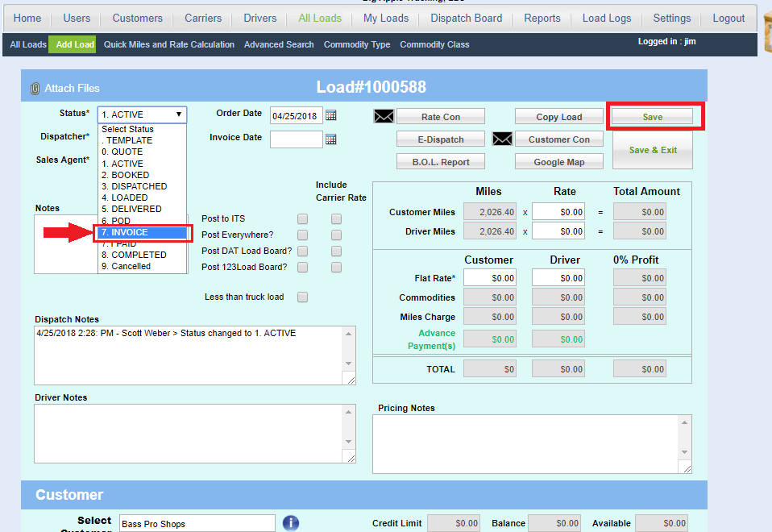Click the Customer Flat Rate field
The width and height of the screenshot is (772, 532).
point(490,278)
